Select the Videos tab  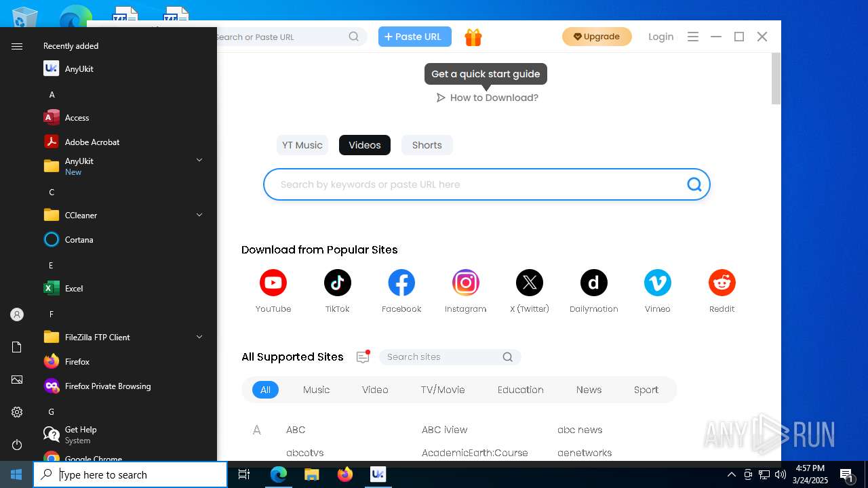365,145
